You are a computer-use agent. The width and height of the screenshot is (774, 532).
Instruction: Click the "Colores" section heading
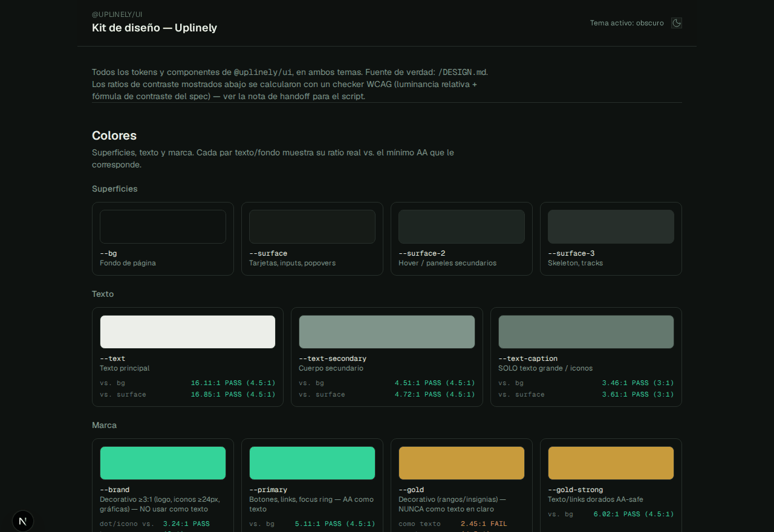tap(114, 135)
